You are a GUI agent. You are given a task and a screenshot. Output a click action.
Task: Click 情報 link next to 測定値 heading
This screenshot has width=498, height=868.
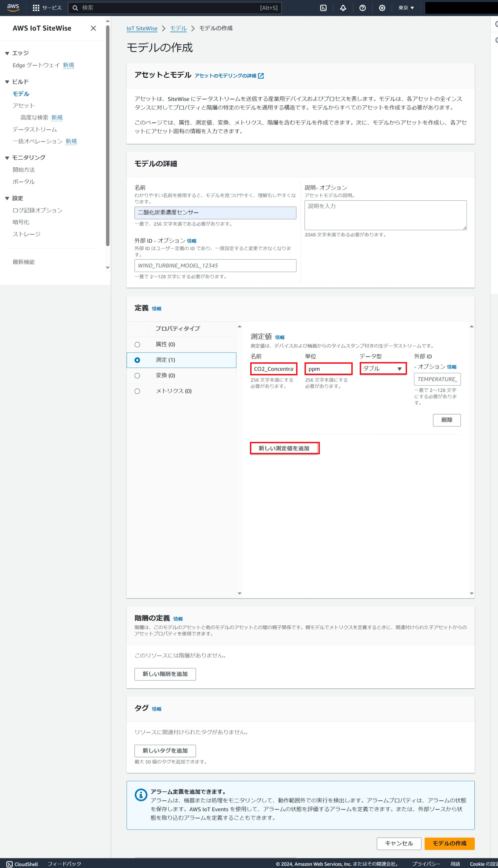280,338
